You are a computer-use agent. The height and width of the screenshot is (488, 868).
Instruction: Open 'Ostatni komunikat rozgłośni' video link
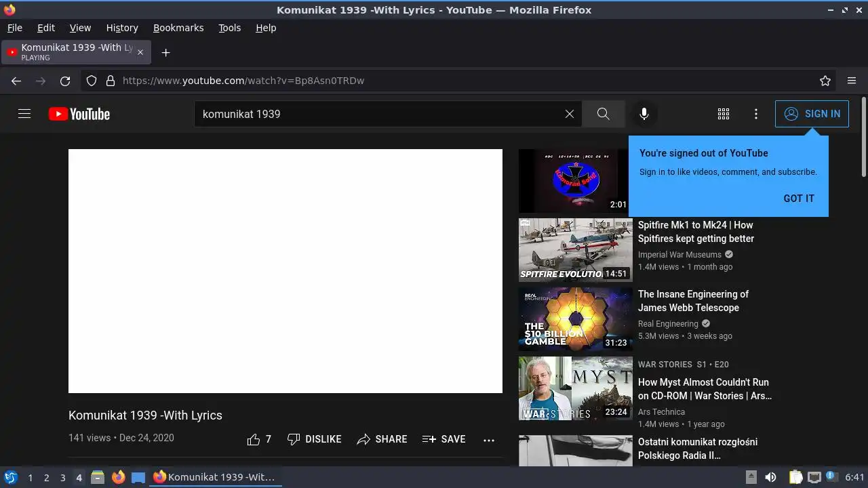(698, 449)
